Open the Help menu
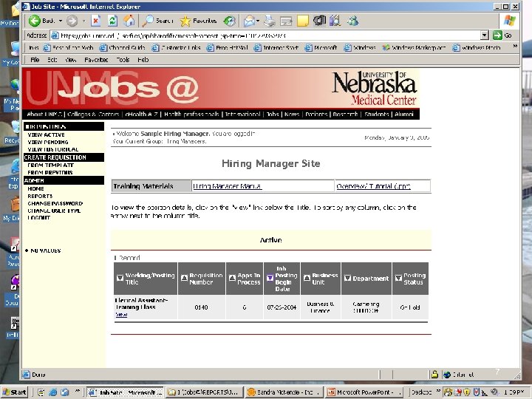The image size is (532, 399). pos(143,60)
